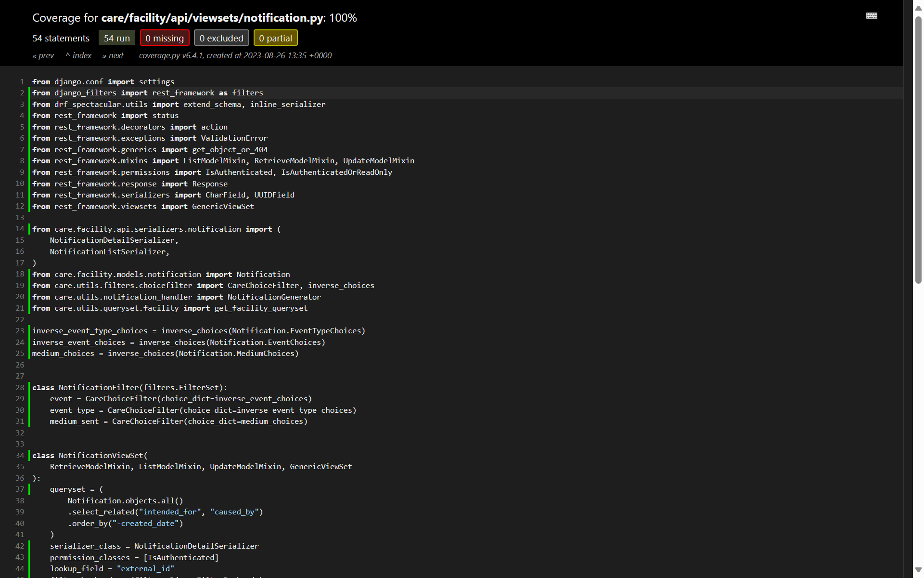The height and width of the screenshot is (578, 924).
Task: Select line 34 defining NotificationViewSet
Action: 90,455
